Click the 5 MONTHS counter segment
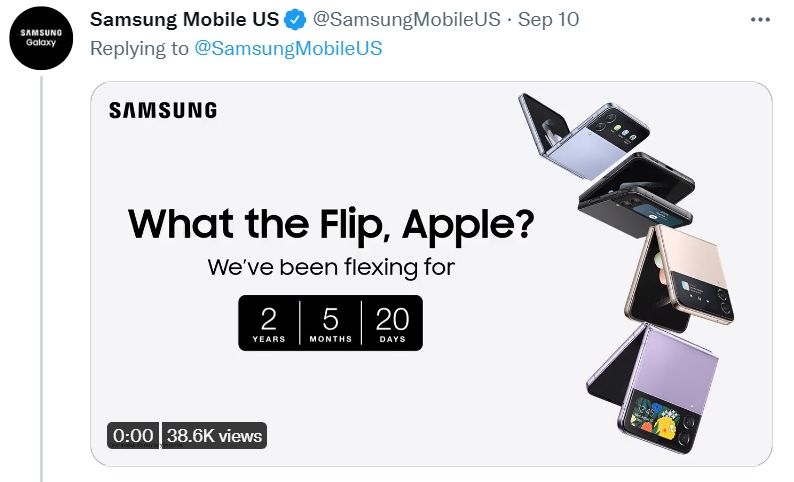The image size is (794, 482). (x=330, y=323)
